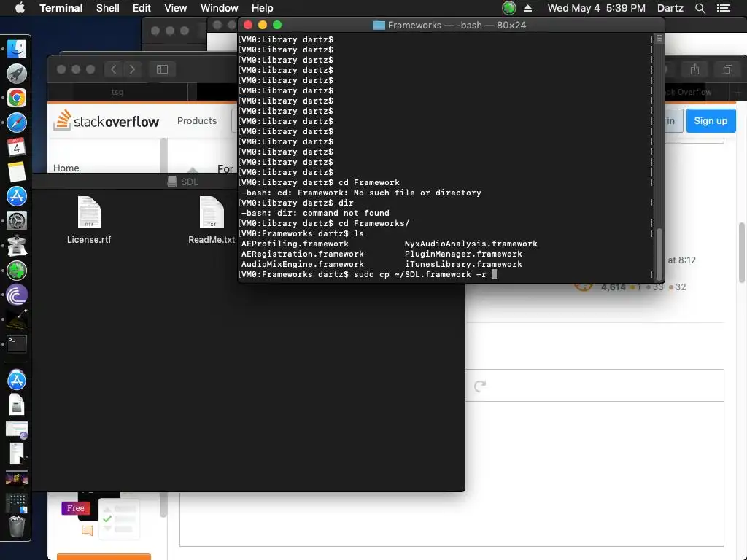Open ReadMe.txt in SDL window
747x560 pixels.
coord(212,220)
